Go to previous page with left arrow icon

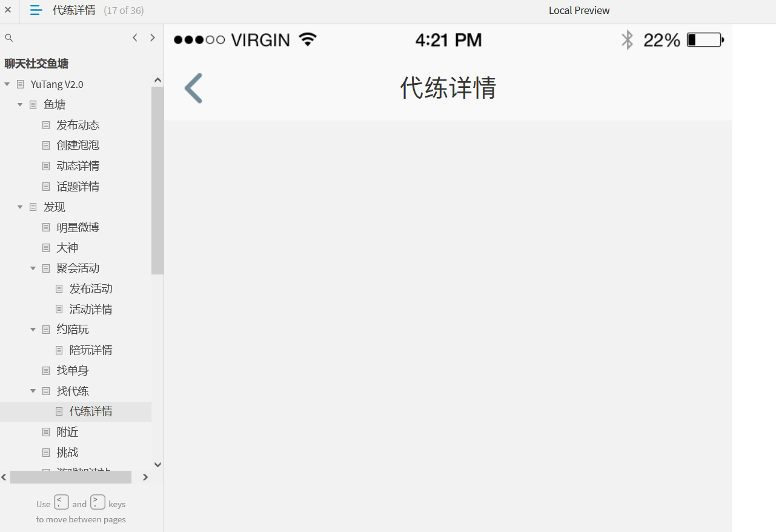[135, 38]
